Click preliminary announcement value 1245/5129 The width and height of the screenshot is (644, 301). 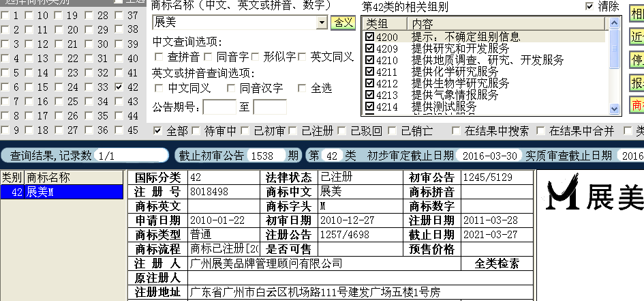click(x=488, y=177)
